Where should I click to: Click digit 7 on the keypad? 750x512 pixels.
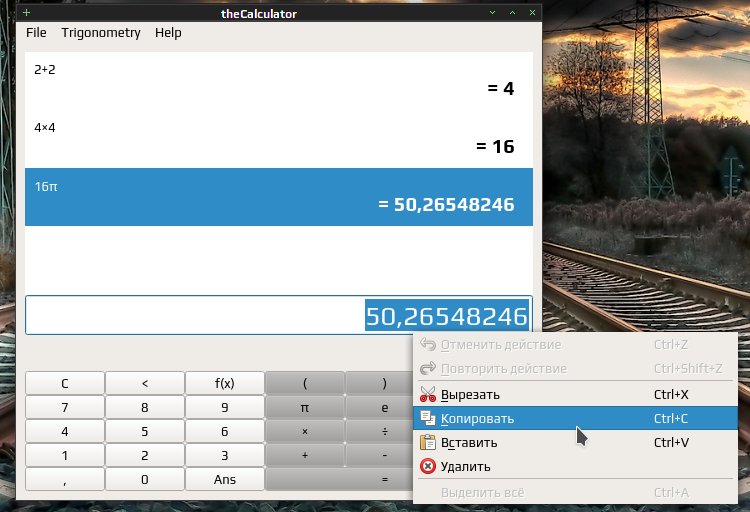coord(65,408)
